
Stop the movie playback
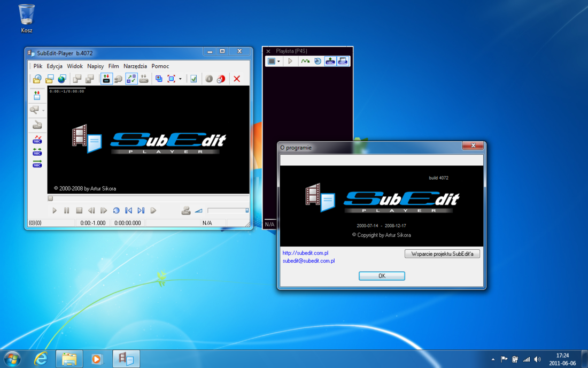pos(79,211)
